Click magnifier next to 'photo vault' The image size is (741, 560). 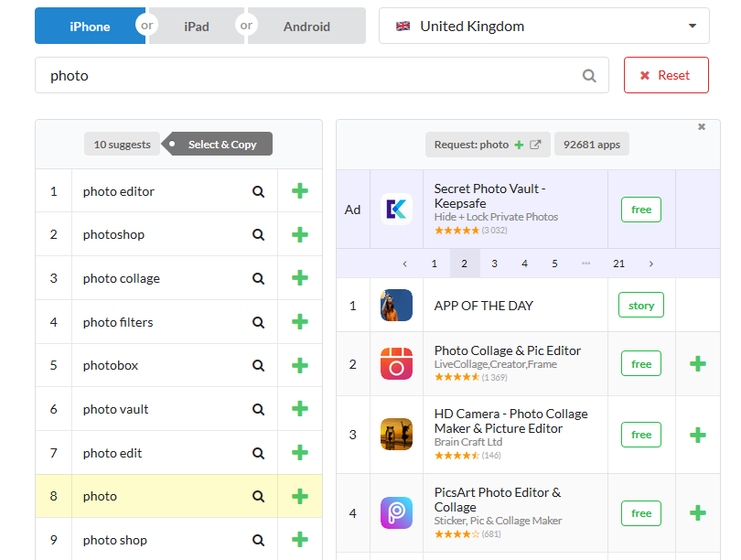(x=259, y=409)
